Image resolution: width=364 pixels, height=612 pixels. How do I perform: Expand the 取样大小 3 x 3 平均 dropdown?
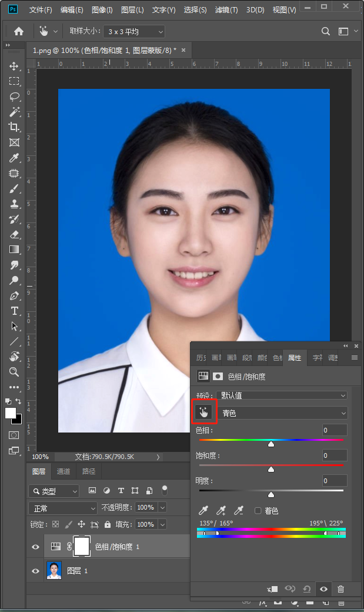coord(134,32)
